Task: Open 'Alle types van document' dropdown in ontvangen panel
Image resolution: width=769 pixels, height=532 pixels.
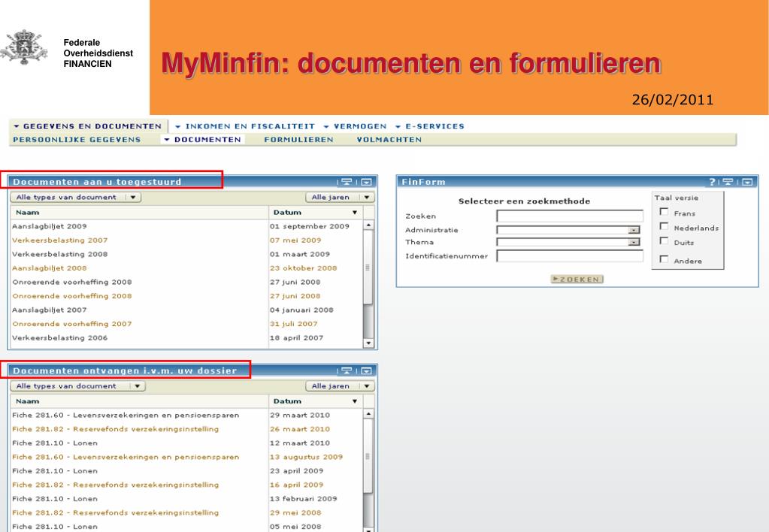Action: point(78,386)
